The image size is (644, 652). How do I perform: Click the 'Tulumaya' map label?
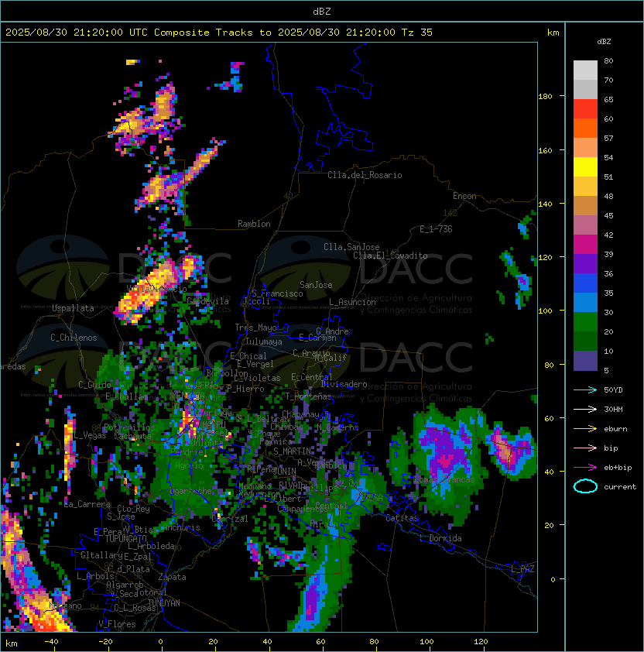[x=264, y=341]
